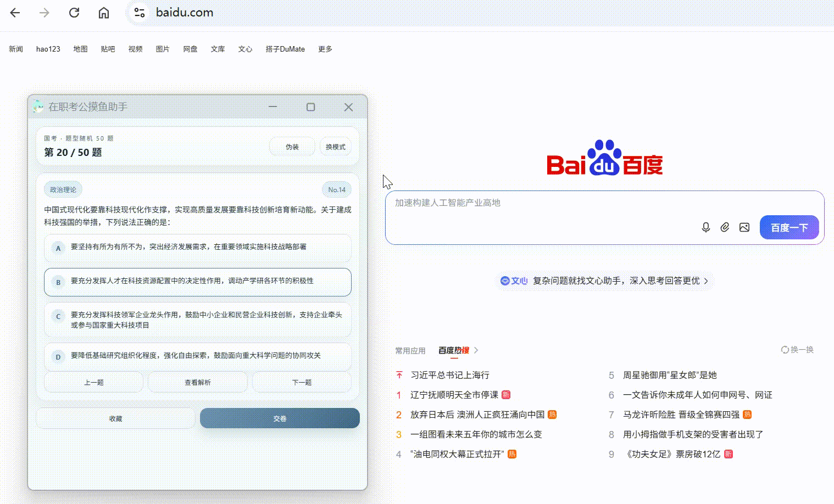The image size is (834, 504).
Task: Switch to the 常用应用 tab
Action: pyautogui.click(x=410, y=350)
